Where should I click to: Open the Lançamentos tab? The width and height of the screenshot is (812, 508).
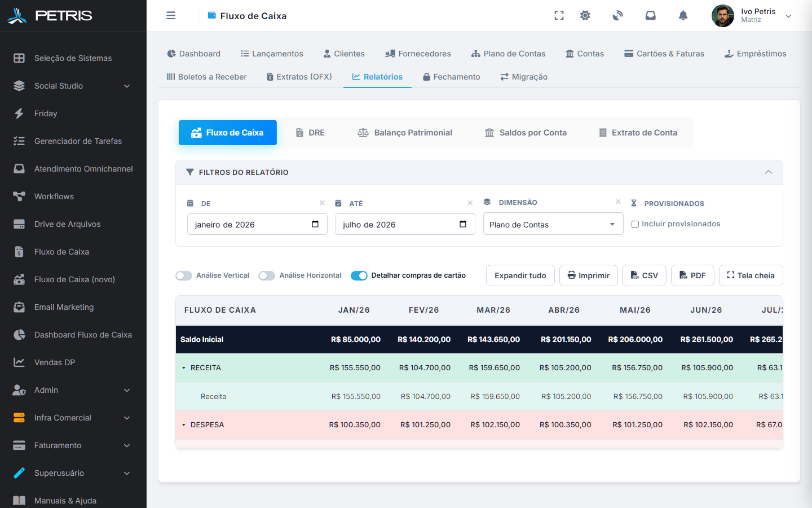(x=272, y=54)
